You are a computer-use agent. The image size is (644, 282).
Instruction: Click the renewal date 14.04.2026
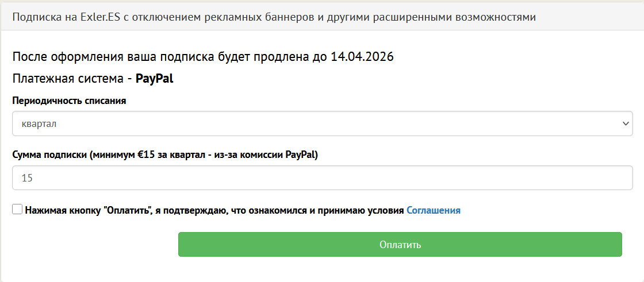[x=362, y=57]
